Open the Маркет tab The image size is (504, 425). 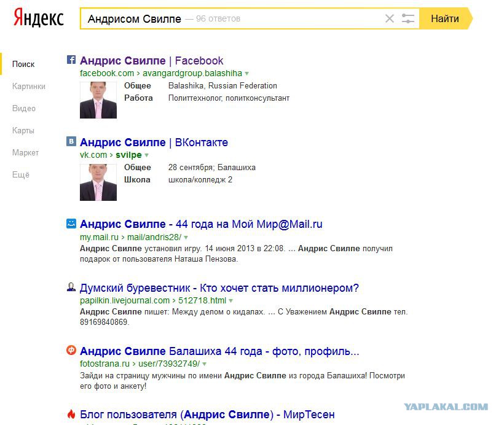[25, 152]
